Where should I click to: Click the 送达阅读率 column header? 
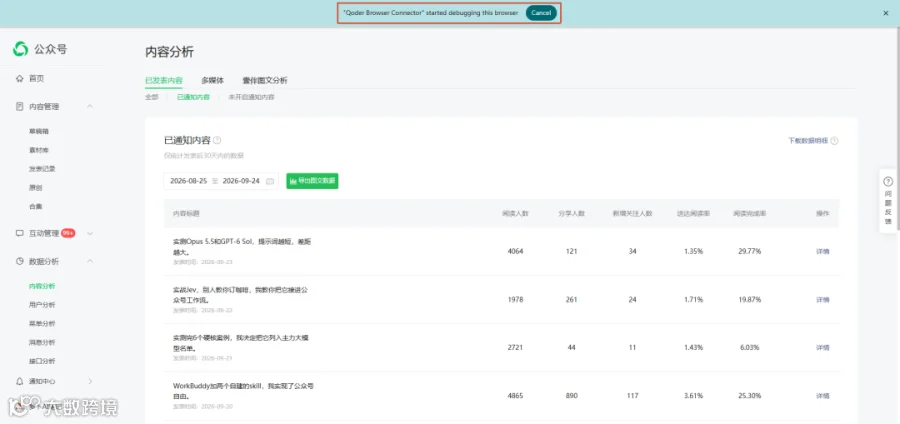point(693,213)
